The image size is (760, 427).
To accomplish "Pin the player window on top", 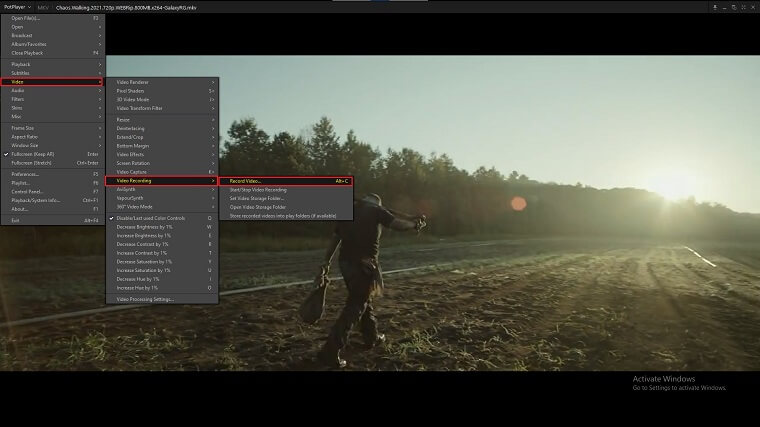I will click(714, 7).
